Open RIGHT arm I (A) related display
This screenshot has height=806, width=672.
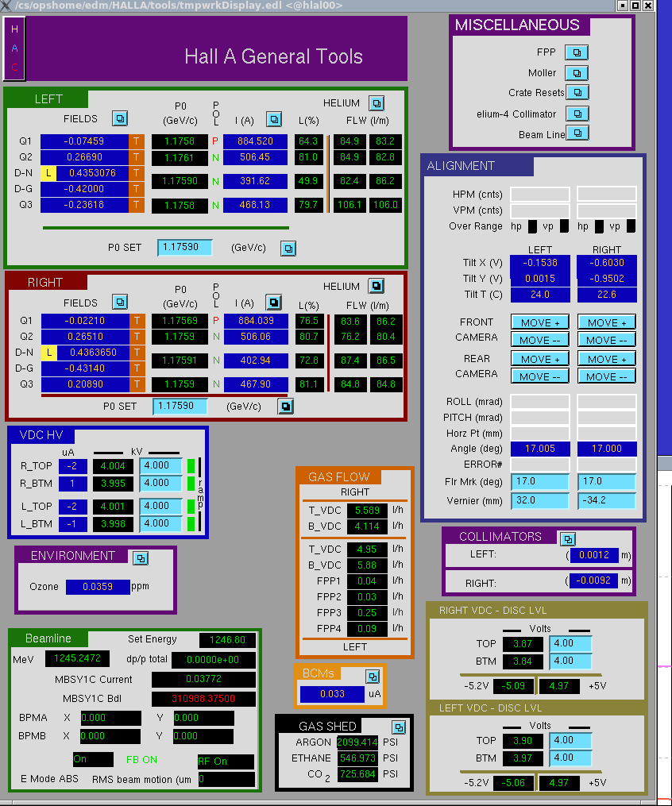pos(273,303)
